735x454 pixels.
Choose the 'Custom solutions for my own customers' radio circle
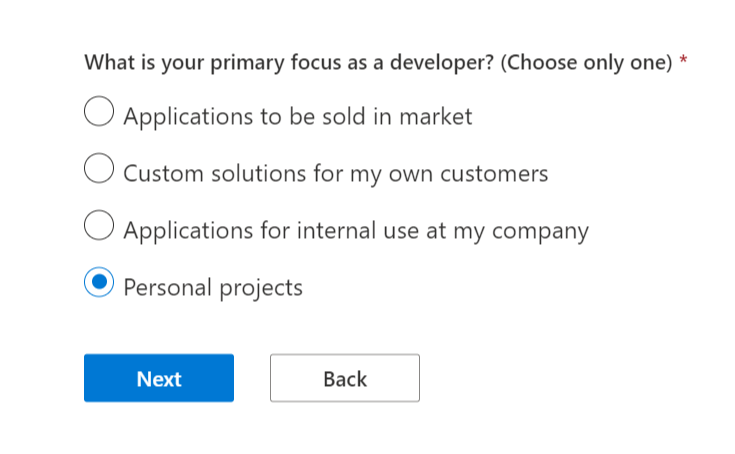point(98,170)
